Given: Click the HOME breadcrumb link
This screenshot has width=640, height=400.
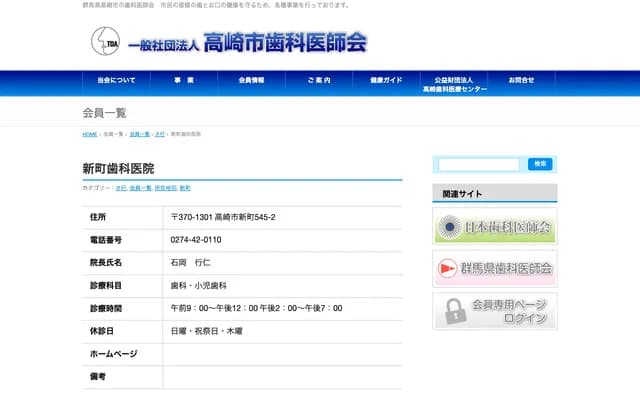Looking at the screenshot, I should coord(90,134).
